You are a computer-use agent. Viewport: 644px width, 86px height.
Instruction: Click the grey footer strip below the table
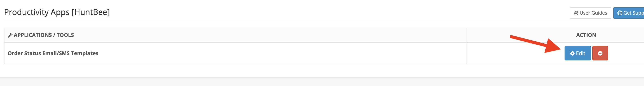pyautogui.click(x=322, y=82)
